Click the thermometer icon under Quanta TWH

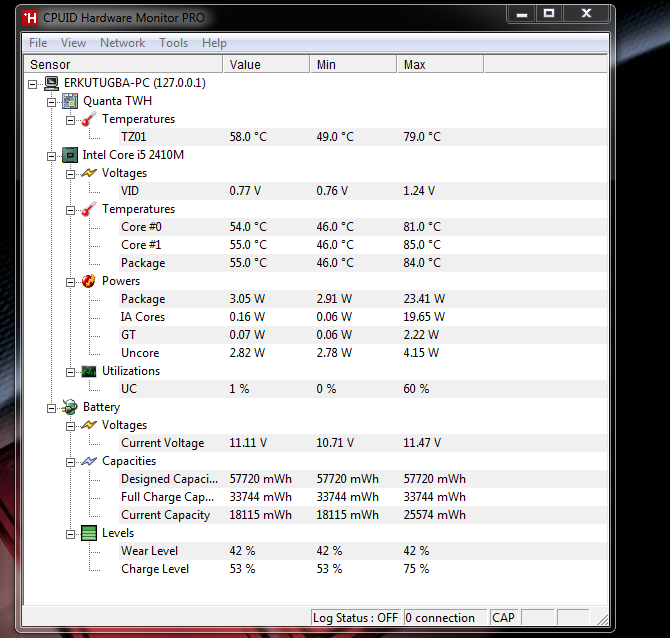tap(89, 119)
